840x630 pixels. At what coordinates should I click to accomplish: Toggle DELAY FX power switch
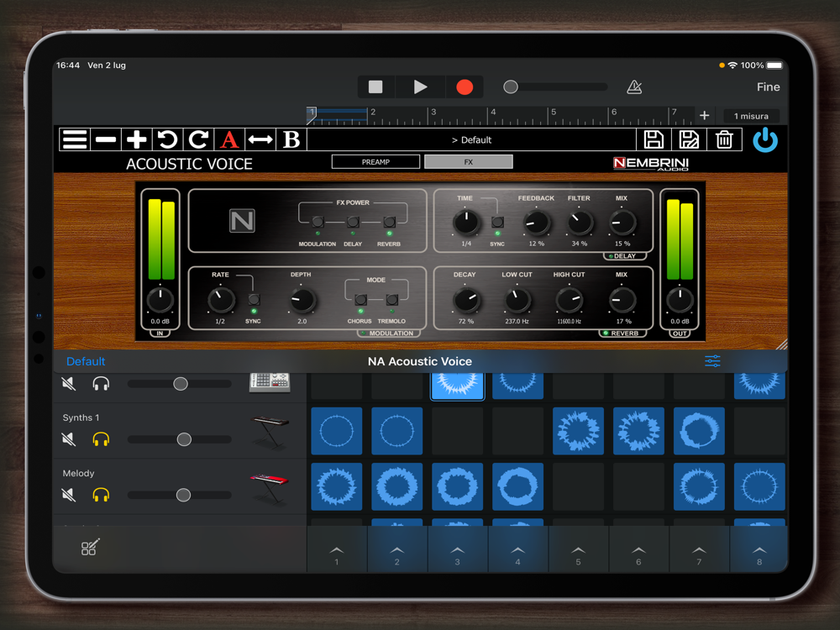[353, 222]
